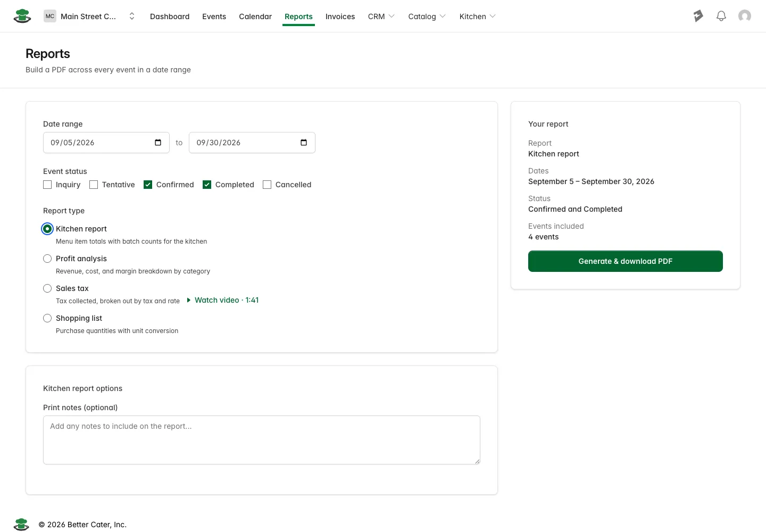This screenshot has height=532, width=766.
Task: Select the Sales tax report type
Action: coord(47,288)
